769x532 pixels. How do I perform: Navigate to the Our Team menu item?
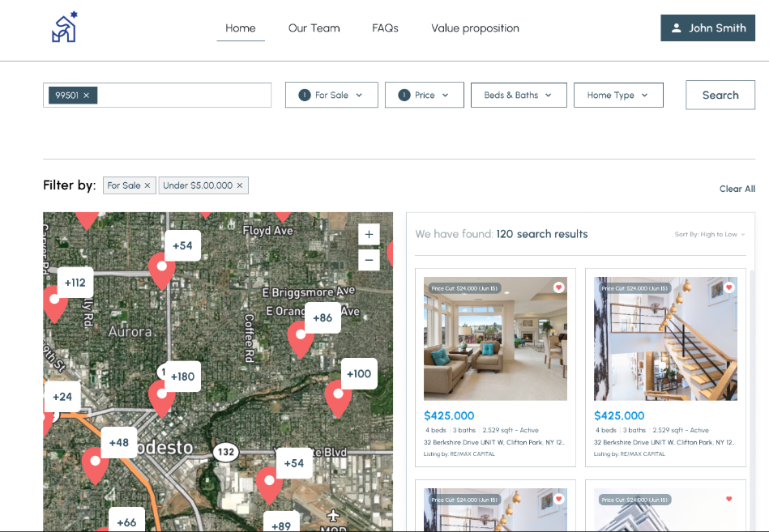click(314, 28)
